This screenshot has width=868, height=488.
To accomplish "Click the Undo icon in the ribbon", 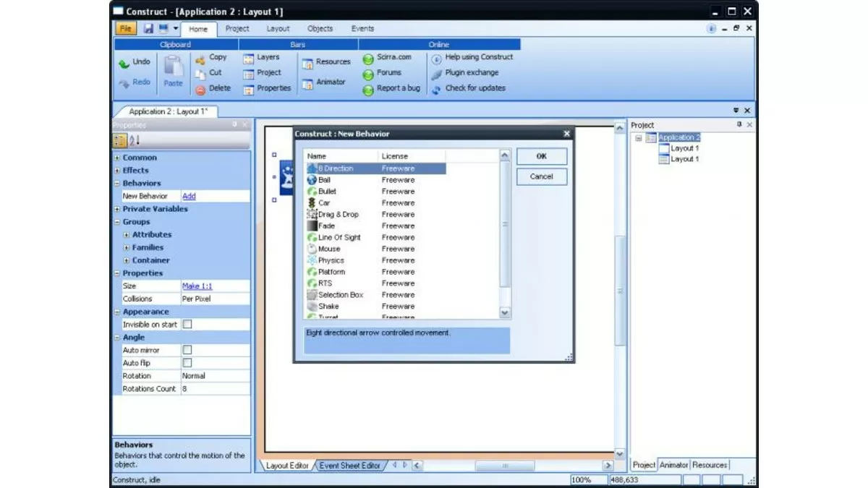I will pos(124,63).
